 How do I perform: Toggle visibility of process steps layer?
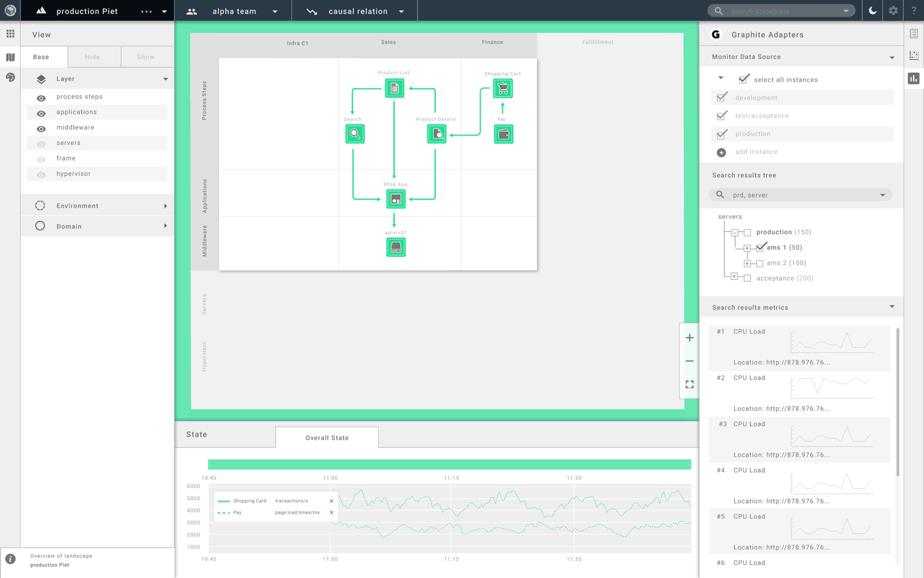[x=41, y=98]
